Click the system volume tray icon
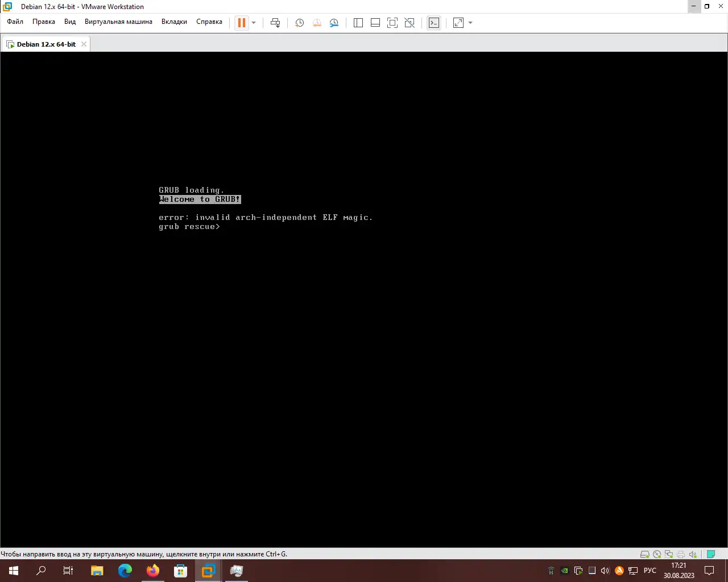 [605, 571]
